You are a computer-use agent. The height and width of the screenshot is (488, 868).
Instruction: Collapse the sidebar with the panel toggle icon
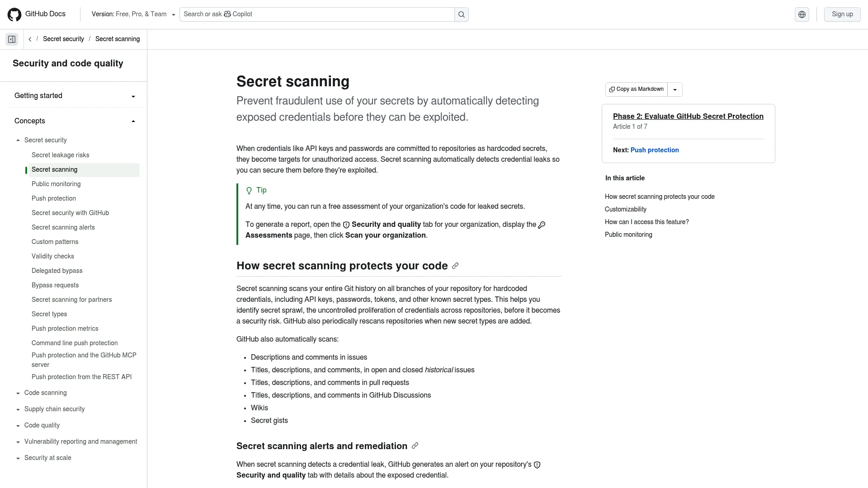coord(12,39)
